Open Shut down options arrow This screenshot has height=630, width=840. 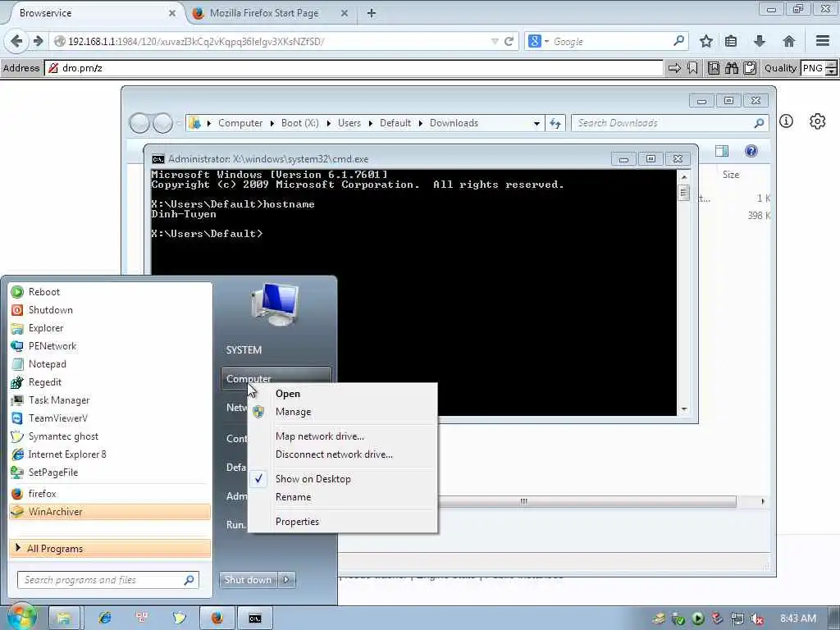(286, 580)
